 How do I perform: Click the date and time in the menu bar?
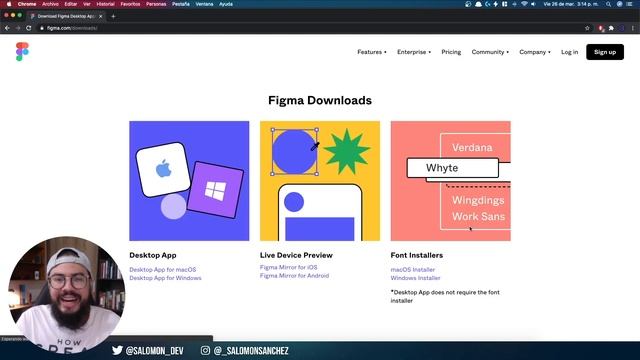coord(571,4)
